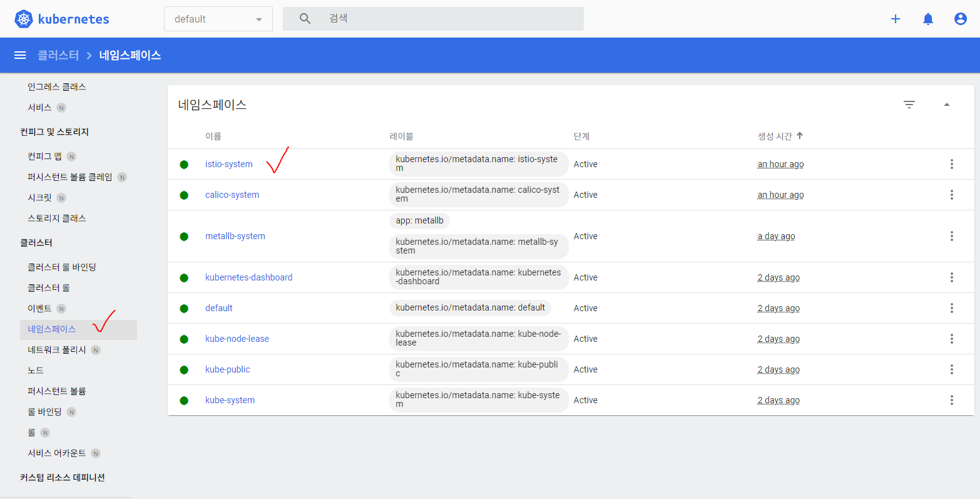This screenshot has width=980, height=499.
Task: Open 클러스터 in the breadcrumb
Action: [x=58, y=55]
